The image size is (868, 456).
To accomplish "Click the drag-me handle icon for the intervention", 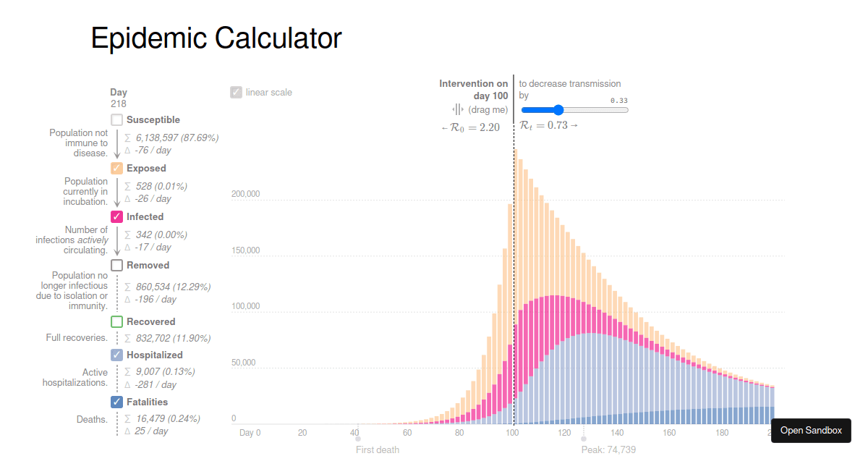I will coord(458,110).
